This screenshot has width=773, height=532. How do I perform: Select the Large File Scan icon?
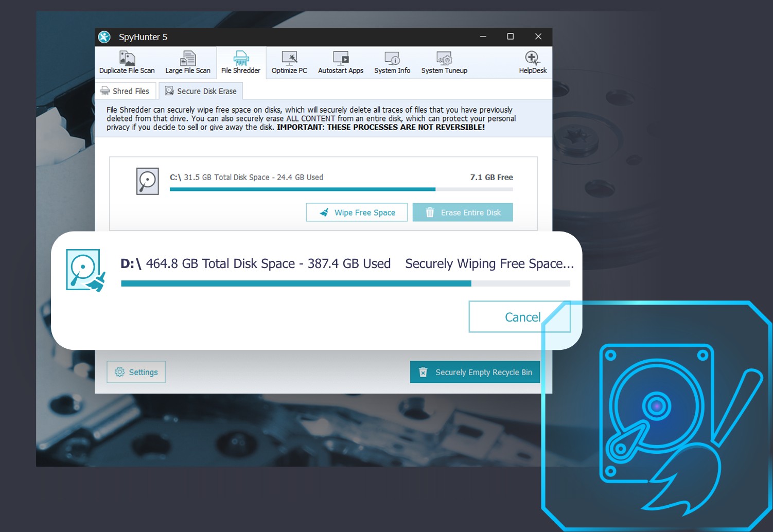(187, 62)
